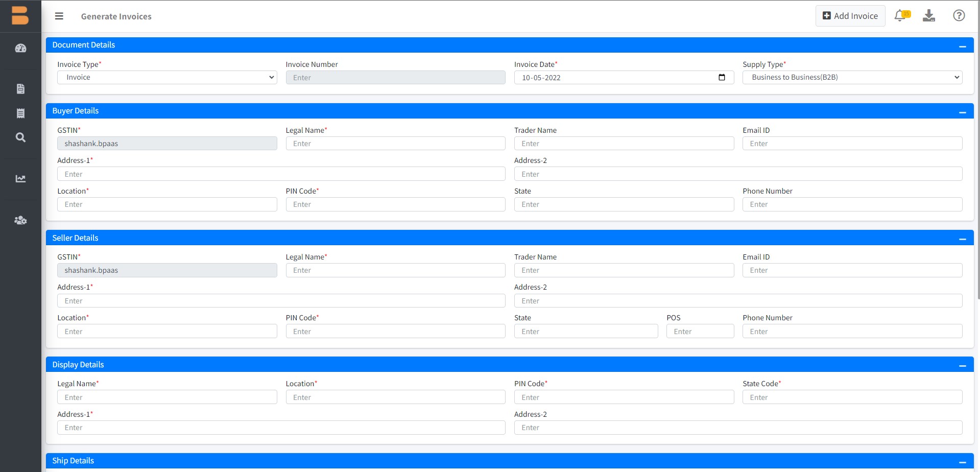Click Seller Email ID field
Screen dimensions: 980x472
pos(852,270)
